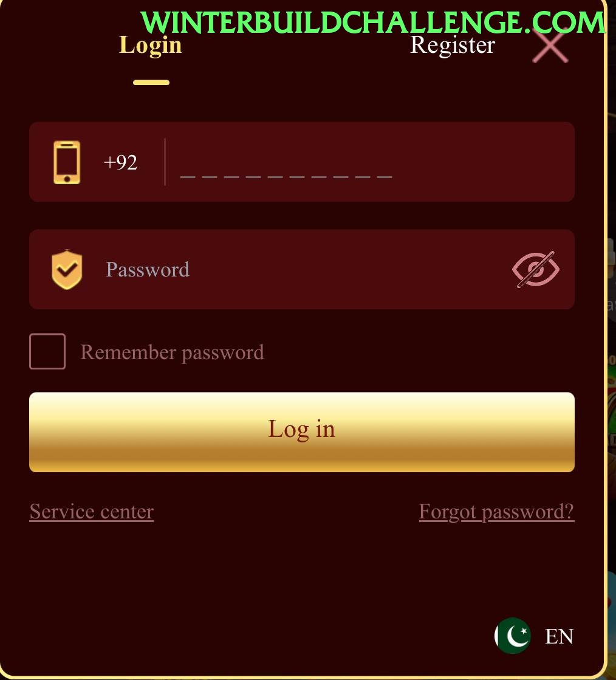This screenshot has width=616, height=680.
Task: Open the Service center link
Action: 92,512
